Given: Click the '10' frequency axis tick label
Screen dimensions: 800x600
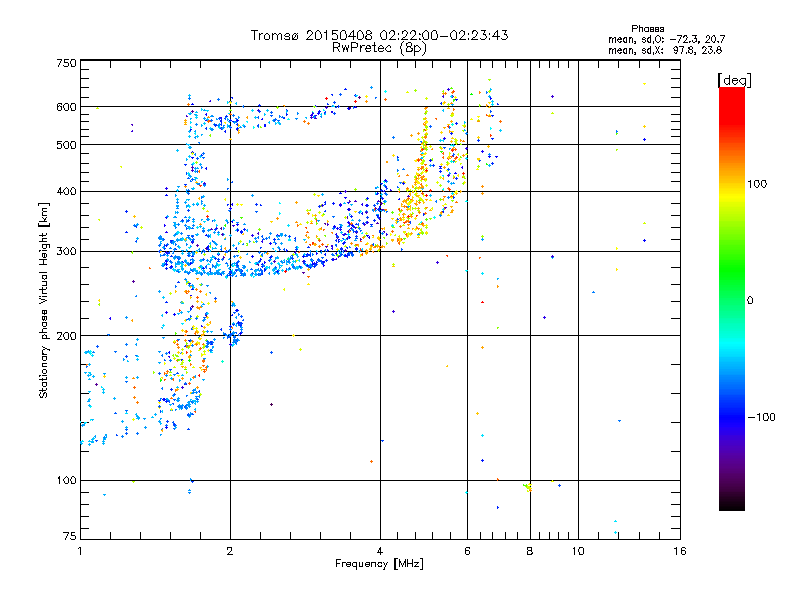Looking at the screenshot, I should point(578,551).
